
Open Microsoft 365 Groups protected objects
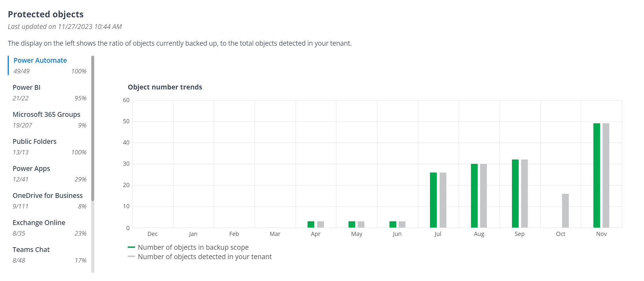46,115
